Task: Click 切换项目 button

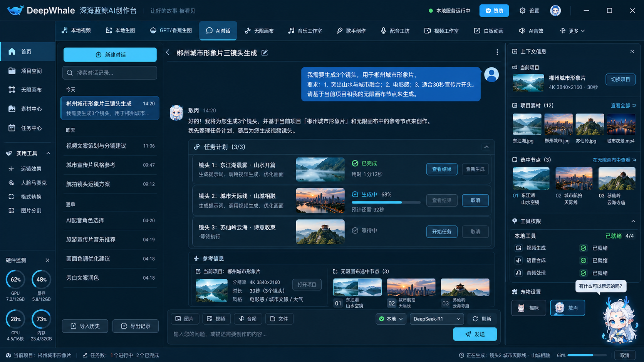Action: (x=621, y=79)
